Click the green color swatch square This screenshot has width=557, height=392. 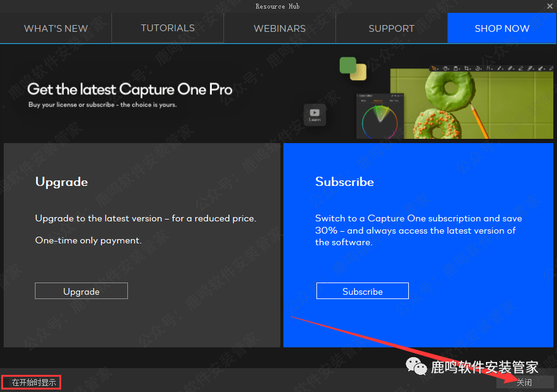348,65
